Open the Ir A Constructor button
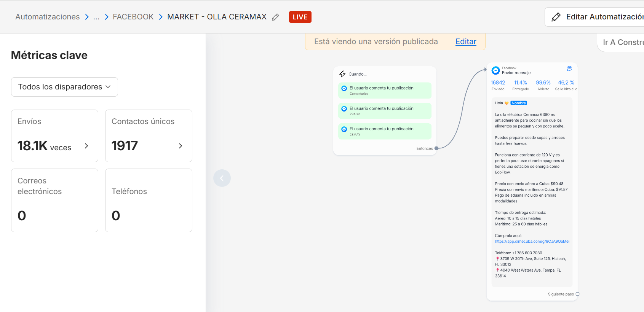This screenshot has width=644, height=312. pyautogui.click(x=622, y=42)
